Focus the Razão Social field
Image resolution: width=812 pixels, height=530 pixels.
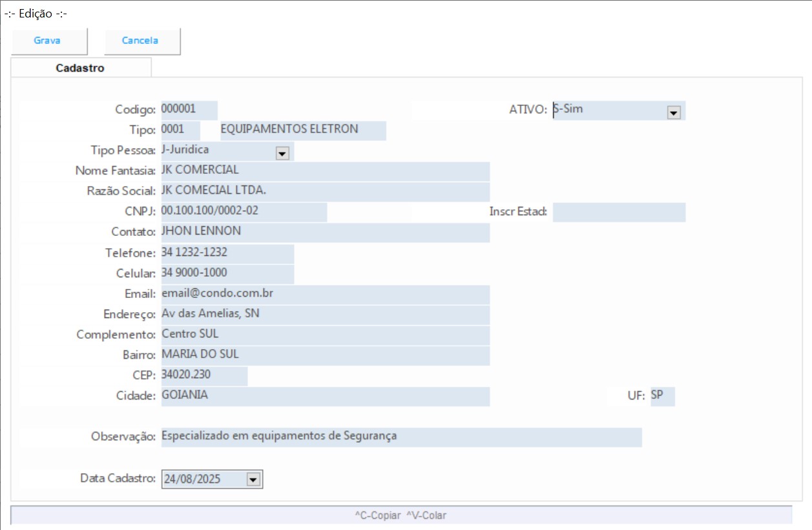(x=324, y=192)
